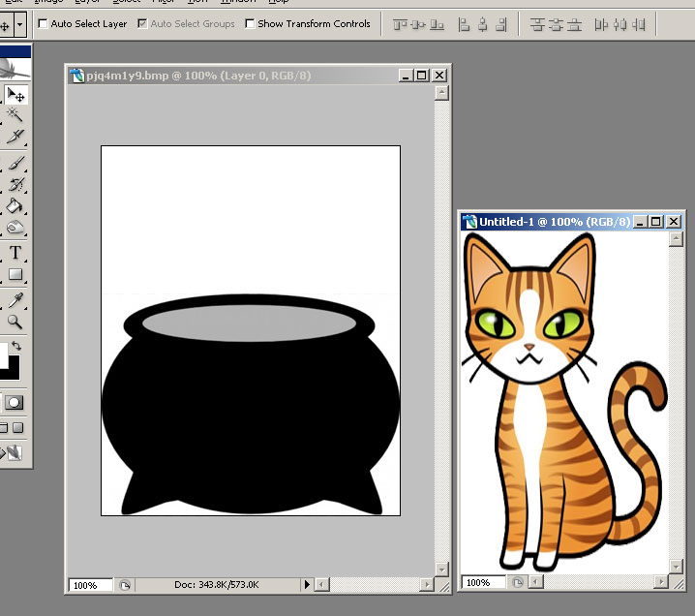Screen dimensions: 695x616
Task: Align right edges of layers
Action: pyautogui.click(x=501, y=24)
